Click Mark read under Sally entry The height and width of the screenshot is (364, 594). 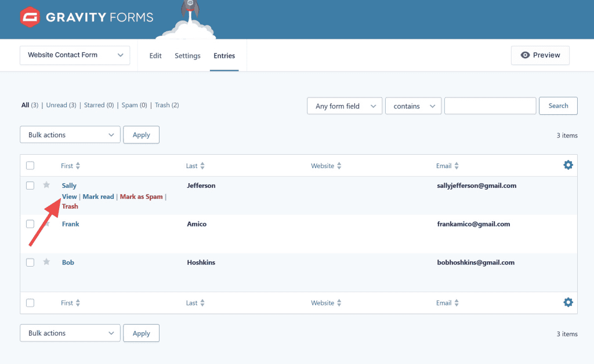tap(98, 196)
